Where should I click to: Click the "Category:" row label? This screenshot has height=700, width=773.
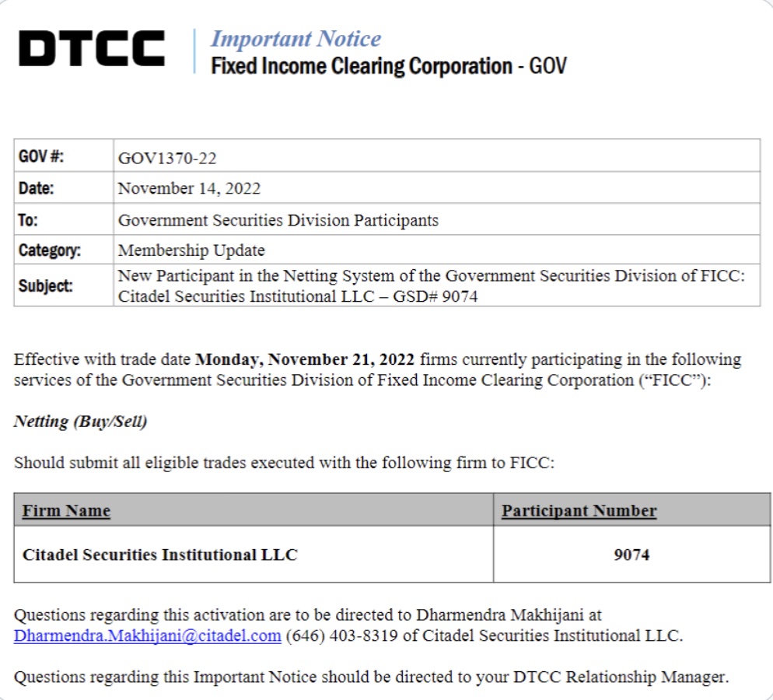point(49,250)
